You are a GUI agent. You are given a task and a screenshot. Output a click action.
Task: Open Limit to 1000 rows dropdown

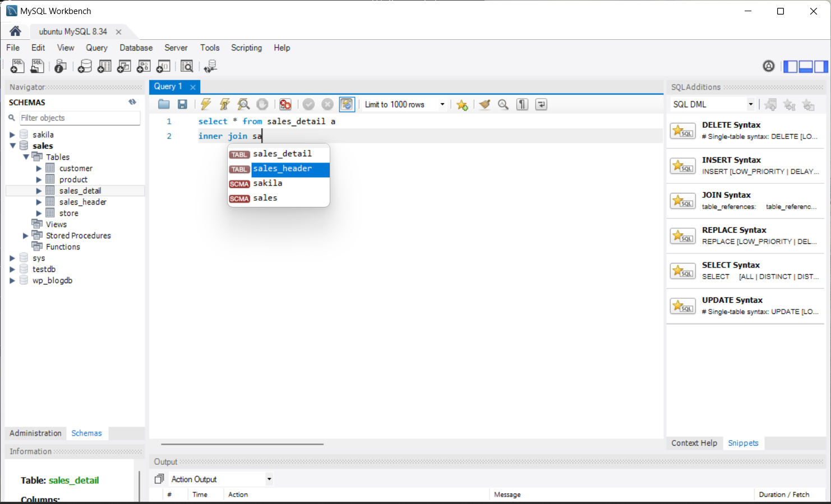(405, 104)
